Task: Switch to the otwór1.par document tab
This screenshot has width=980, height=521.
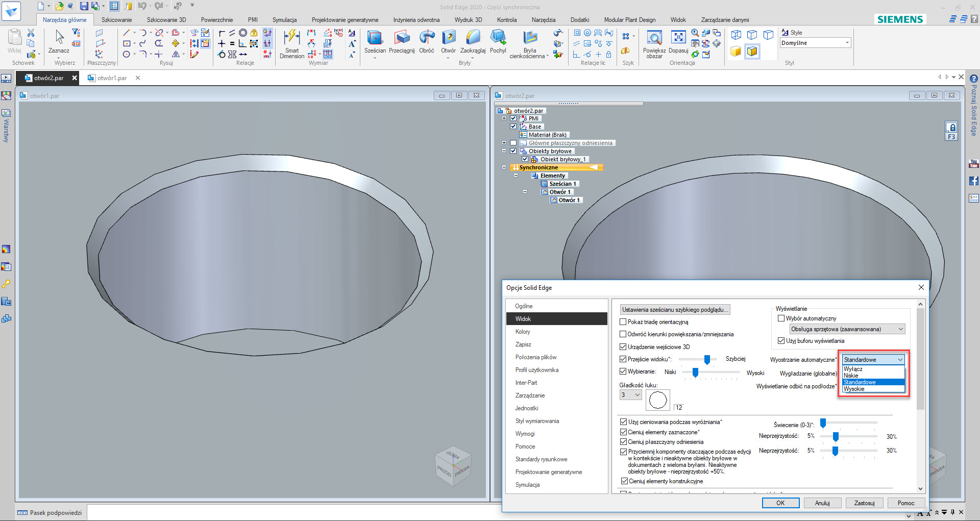Action: click(112, 78)
